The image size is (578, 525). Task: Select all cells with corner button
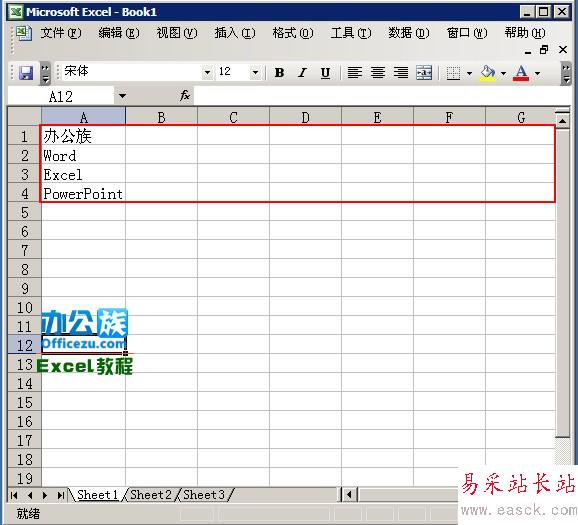click(24, 116)
